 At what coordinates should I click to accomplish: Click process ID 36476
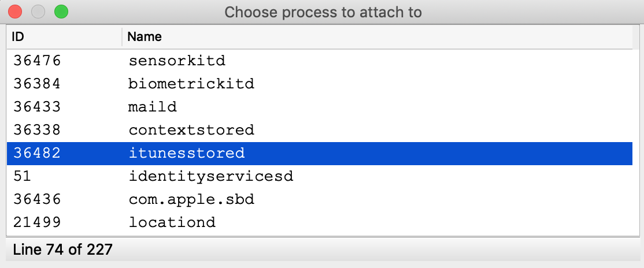pos(36,61)
